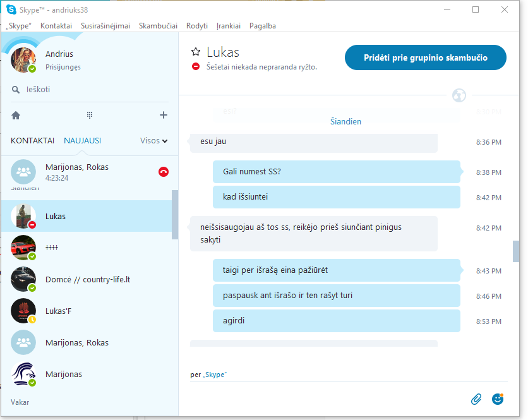Open the Kontaktai menu
This screenshot has height=420, width=528.
point(56,26)
